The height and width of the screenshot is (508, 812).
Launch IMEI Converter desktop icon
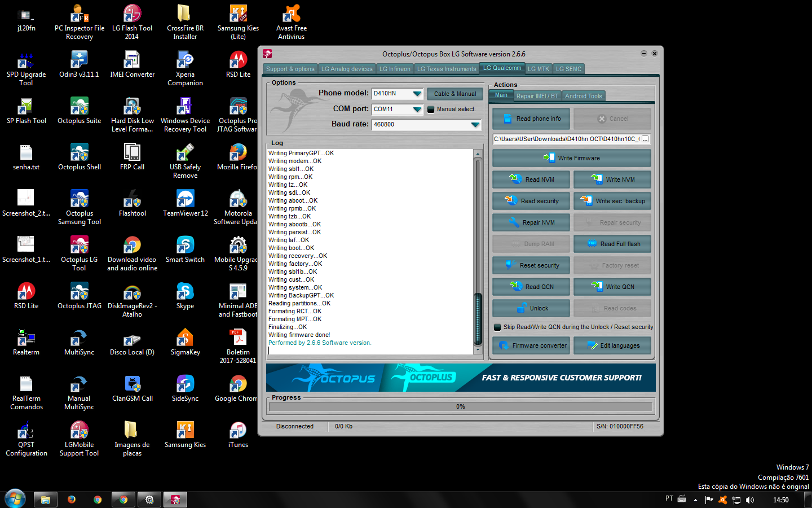coord(132,64)
